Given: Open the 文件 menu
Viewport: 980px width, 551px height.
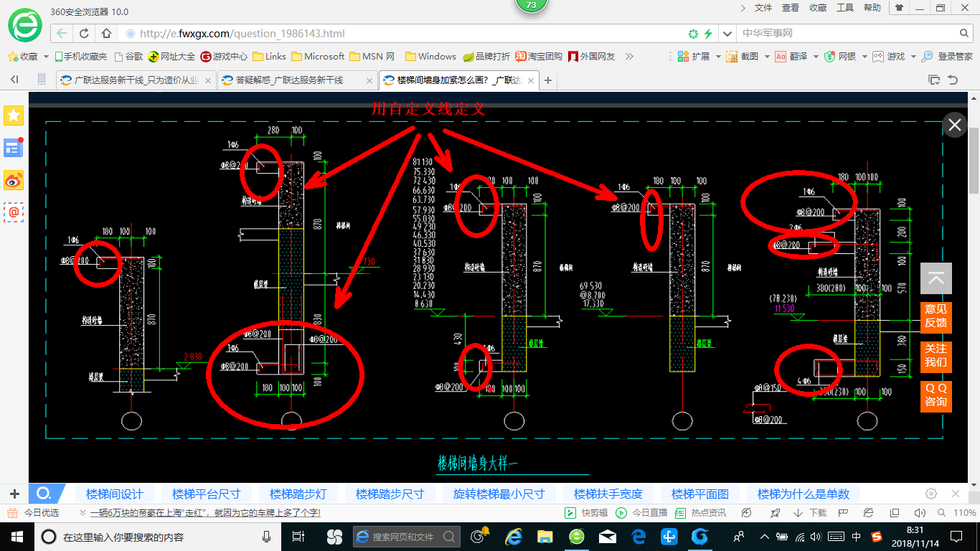Looking at the screenshot, I should [763, 8].
